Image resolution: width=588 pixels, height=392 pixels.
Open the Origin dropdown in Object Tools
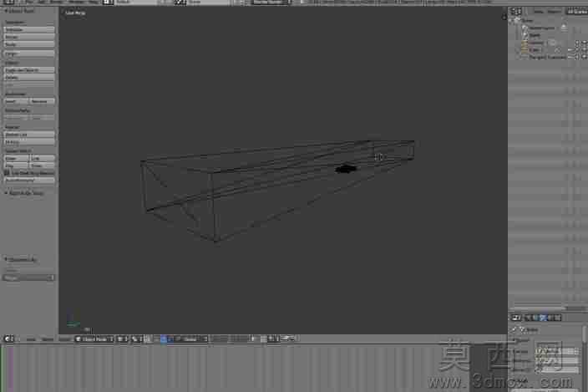pos(29,53)
